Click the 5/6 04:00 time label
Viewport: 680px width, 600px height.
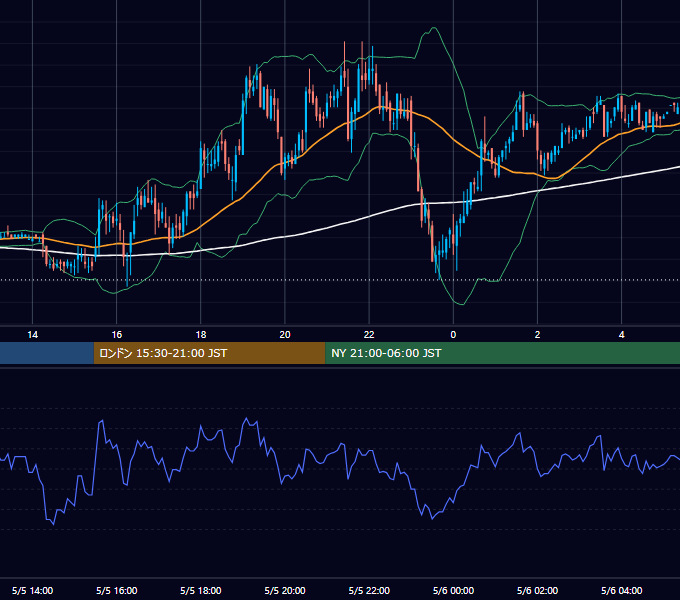621,590
